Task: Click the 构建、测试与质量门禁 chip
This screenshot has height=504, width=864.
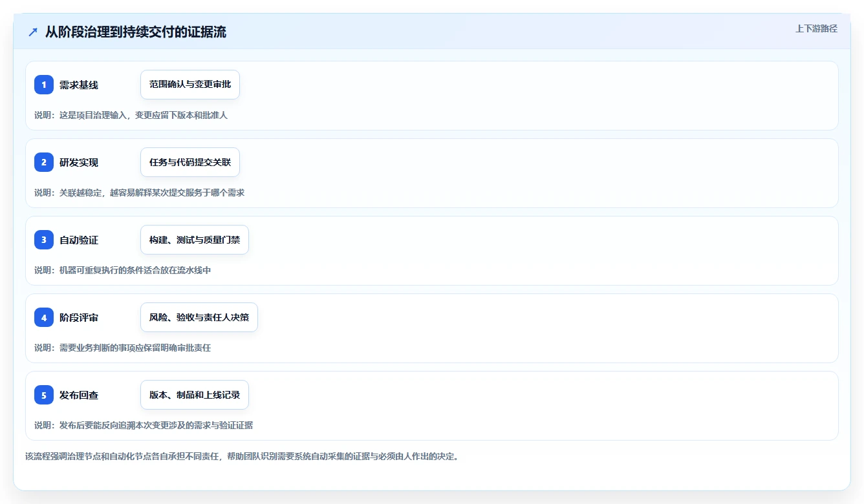Action: tap(195, 240)
